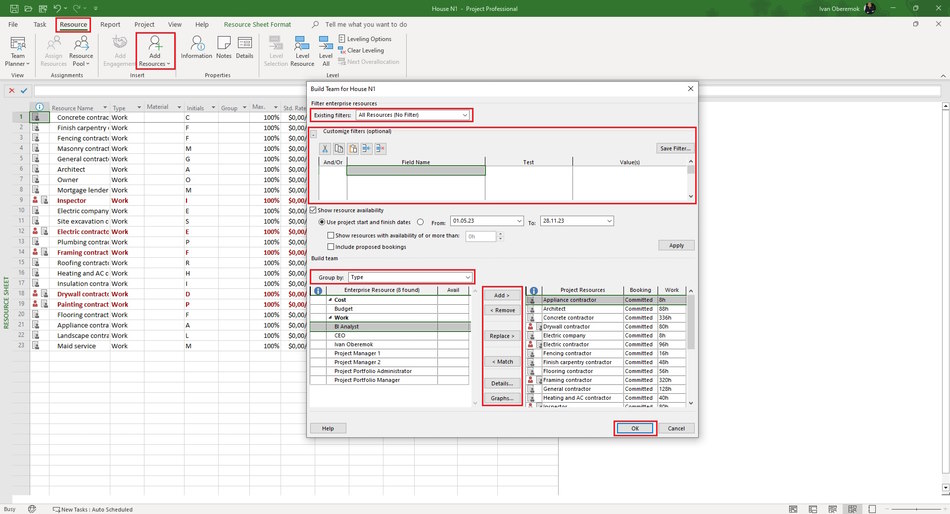Open the Group by Type dropdown

pos(467,277)
